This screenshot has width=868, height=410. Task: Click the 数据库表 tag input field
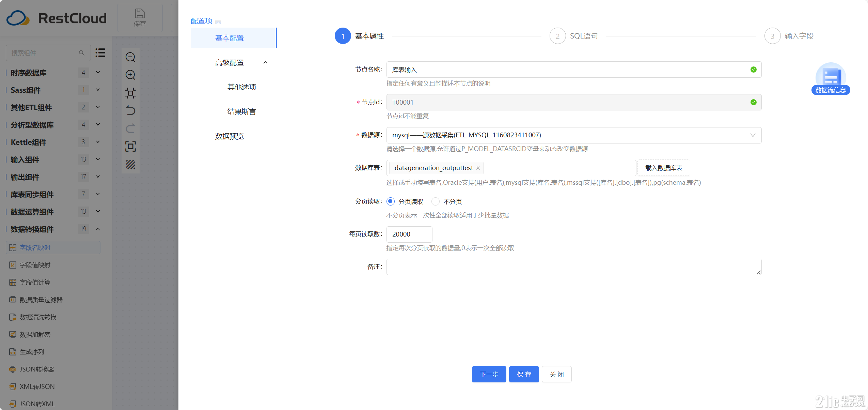click(x=511, y=168)
